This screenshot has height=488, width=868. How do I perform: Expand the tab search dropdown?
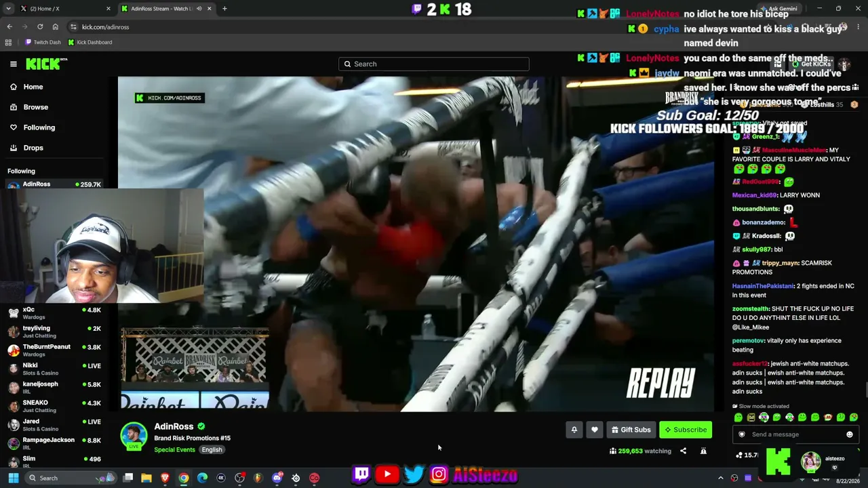pos(7,9)
